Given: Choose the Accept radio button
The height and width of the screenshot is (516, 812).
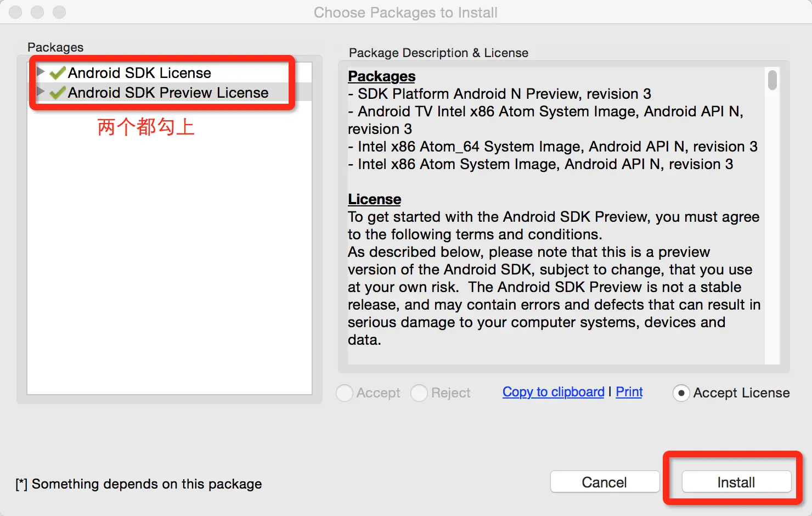Looking at the screenshot, I should pyautogui.click(x=345, y=393).
